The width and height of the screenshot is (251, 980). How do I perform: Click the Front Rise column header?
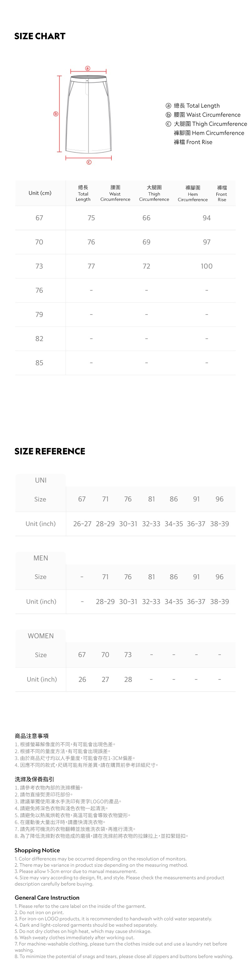point(222,193)
